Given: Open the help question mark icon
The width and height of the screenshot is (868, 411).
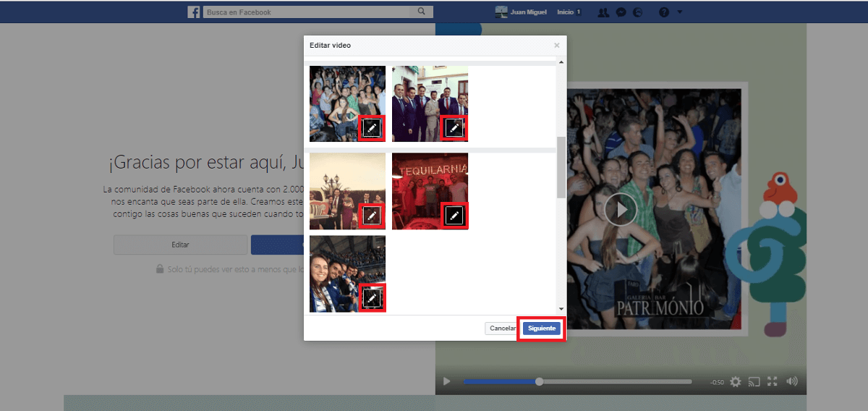Looking at the screenshot, I should 664,12.
